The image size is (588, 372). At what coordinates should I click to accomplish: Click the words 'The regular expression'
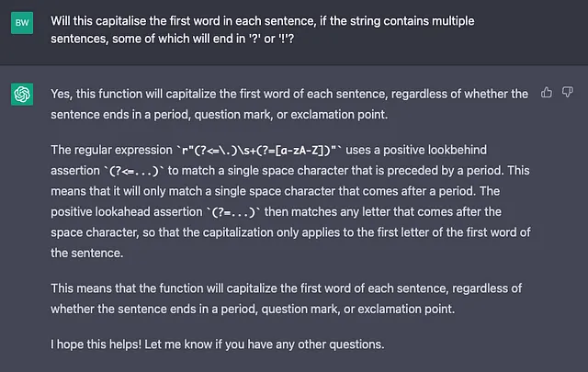111,150
